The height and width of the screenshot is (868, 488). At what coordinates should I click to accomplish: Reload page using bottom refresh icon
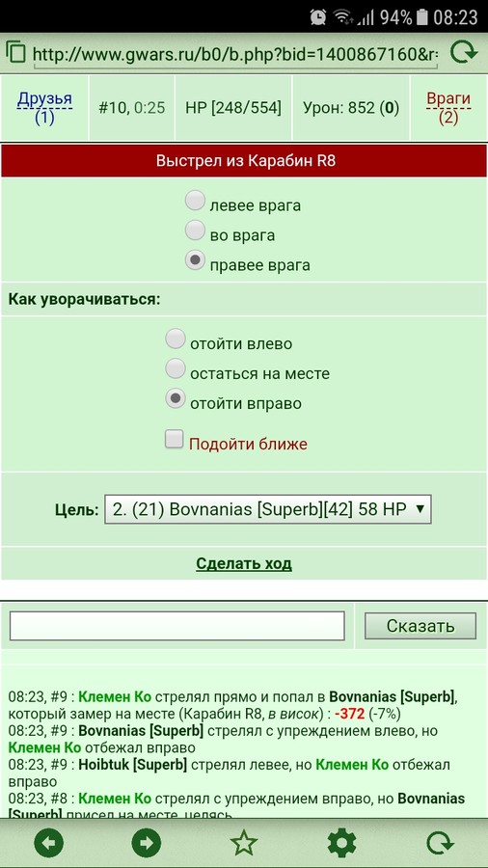pos(440,844)
